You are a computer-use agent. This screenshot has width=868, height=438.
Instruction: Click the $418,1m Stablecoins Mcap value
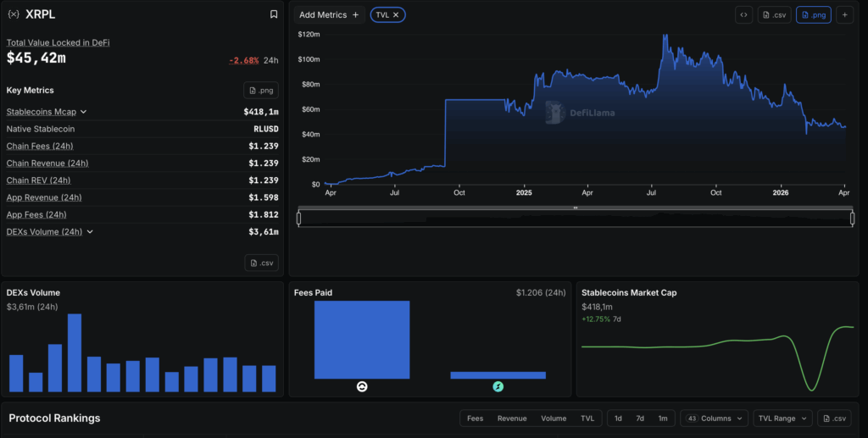[x=261, y=112]
